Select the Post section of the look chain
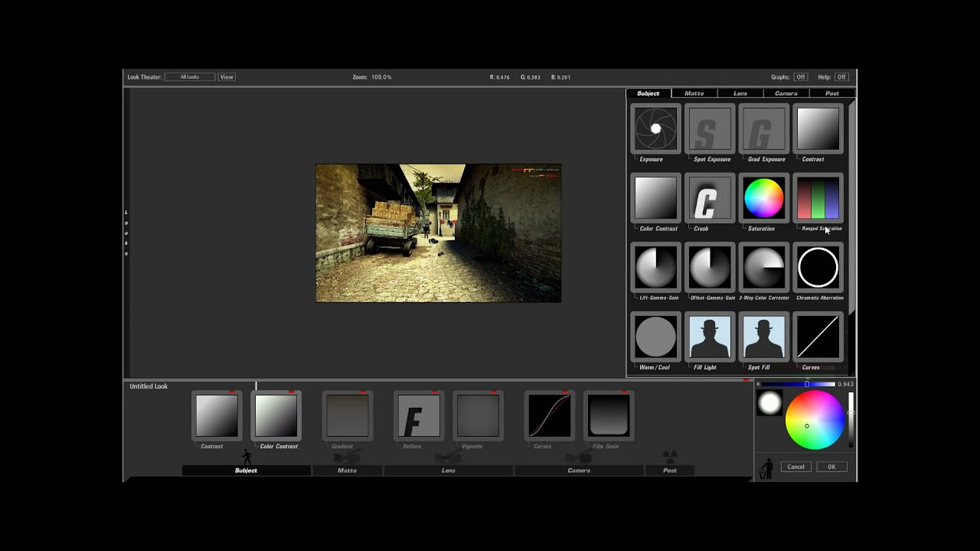This screenshot has height=551, width=980. (x=670, y=471)
